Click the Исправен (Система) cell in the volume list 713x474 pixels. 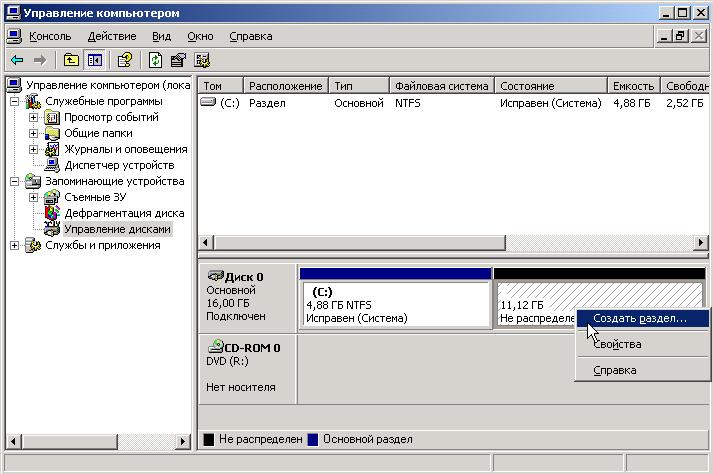[551, 103]
